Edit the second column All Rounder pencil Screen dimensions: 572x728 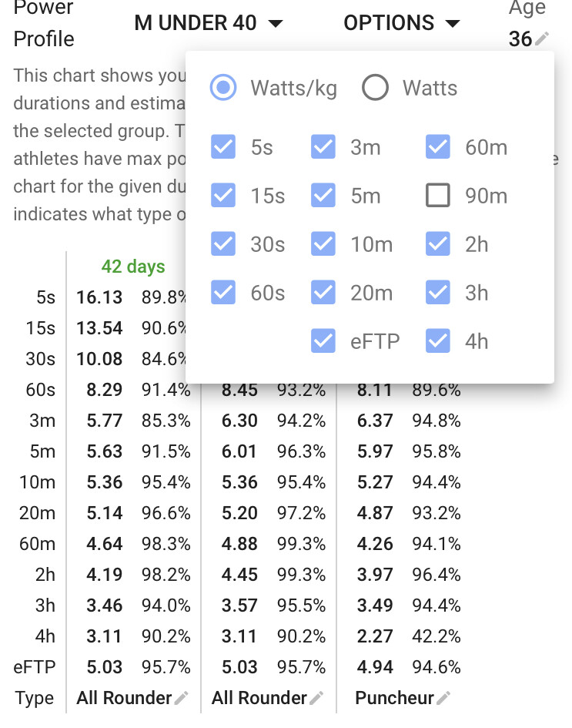coord(316,698)
